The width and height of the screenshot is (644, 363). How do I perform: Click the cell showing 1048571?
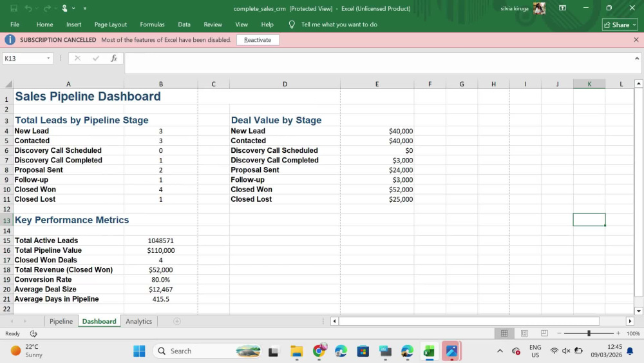click(160, 240)
